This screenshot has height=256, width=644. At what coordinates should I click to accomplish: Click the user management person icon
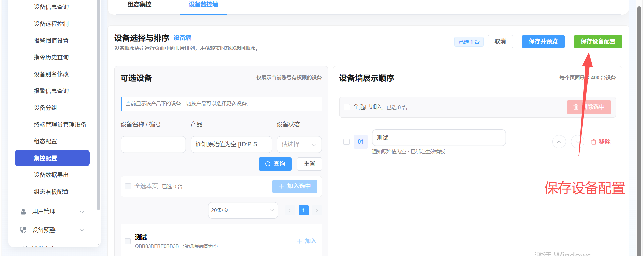coord(23,212)
